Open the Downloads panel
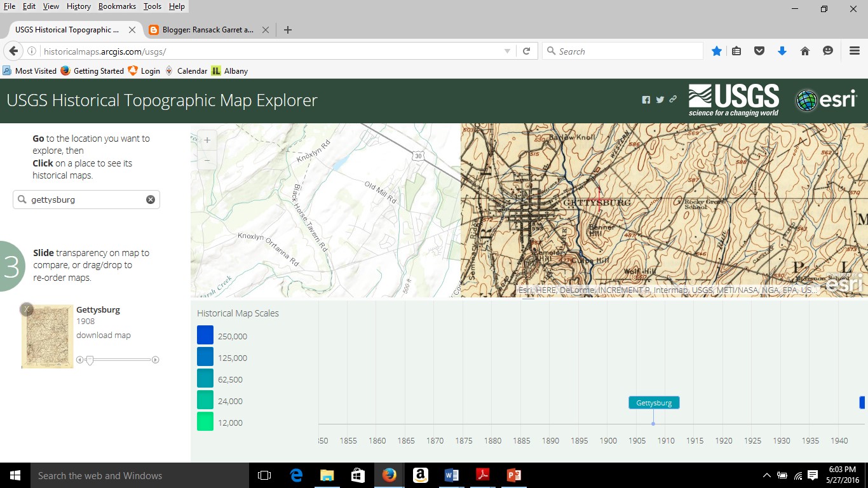 coord(782,51)
